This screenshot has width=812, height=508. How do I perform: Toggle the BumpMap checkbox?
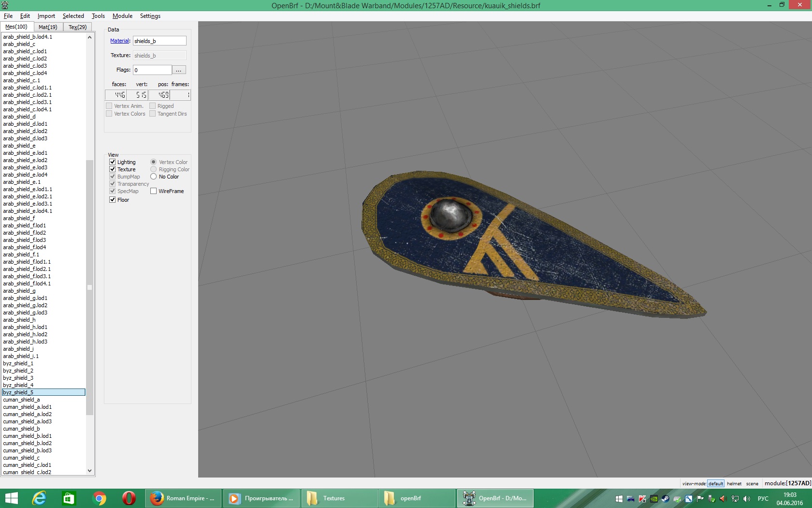point(113,177)
